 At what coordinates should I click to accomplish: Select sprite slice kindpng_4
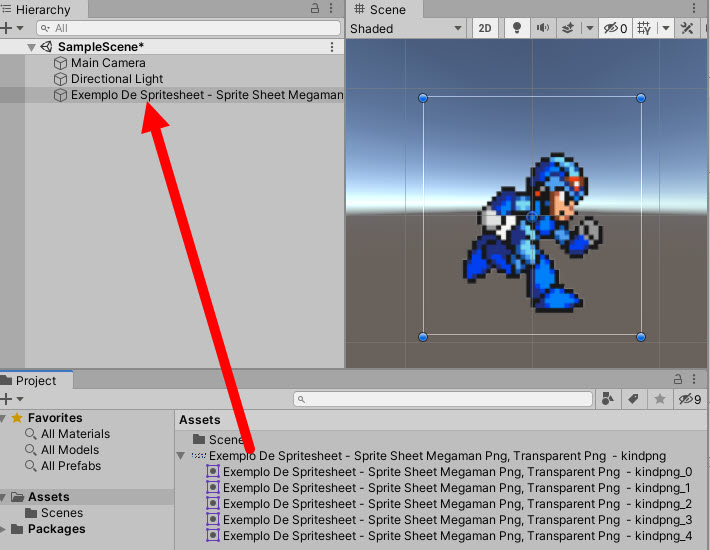coord(457,536)
